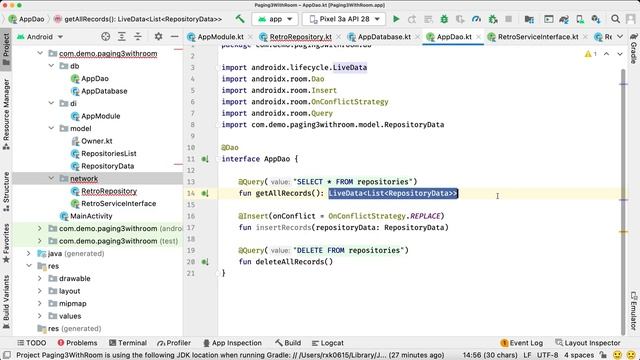
Task: Toggle the Favorites side panel
Action: point(6,243)
